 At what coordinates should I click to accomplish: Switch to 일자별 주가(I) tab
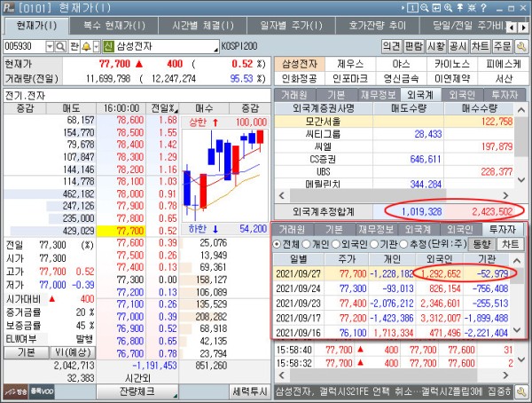291,26
